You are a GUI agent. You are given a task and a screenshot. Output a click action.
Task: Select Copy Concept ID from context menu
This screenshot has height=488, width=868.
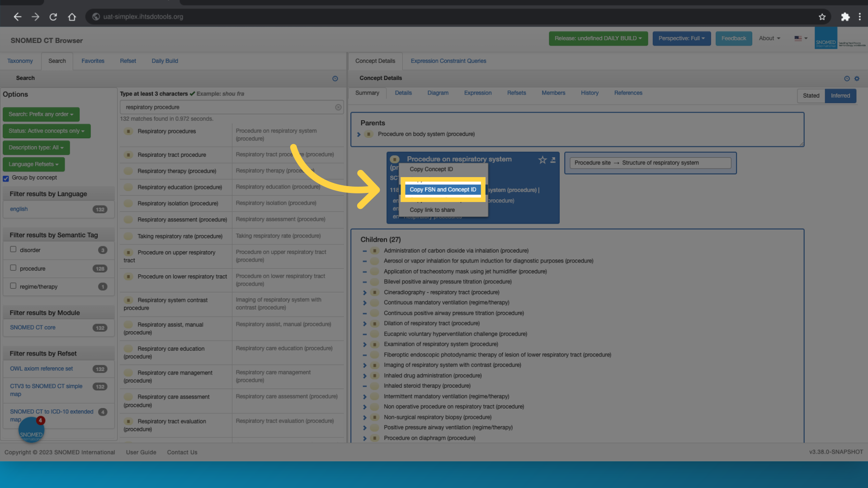(431, 169)
